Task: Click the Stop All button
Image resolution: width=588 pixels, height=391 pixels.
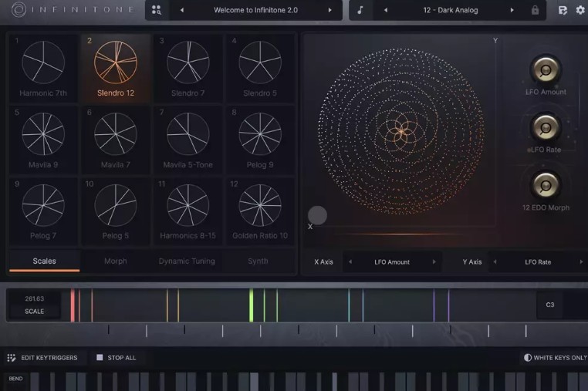Action: [x=117, y=358]
